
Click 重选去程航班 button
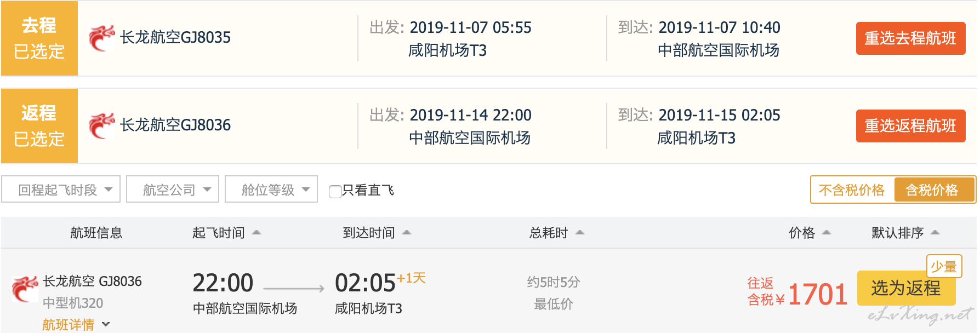click(x=910, y=38)
